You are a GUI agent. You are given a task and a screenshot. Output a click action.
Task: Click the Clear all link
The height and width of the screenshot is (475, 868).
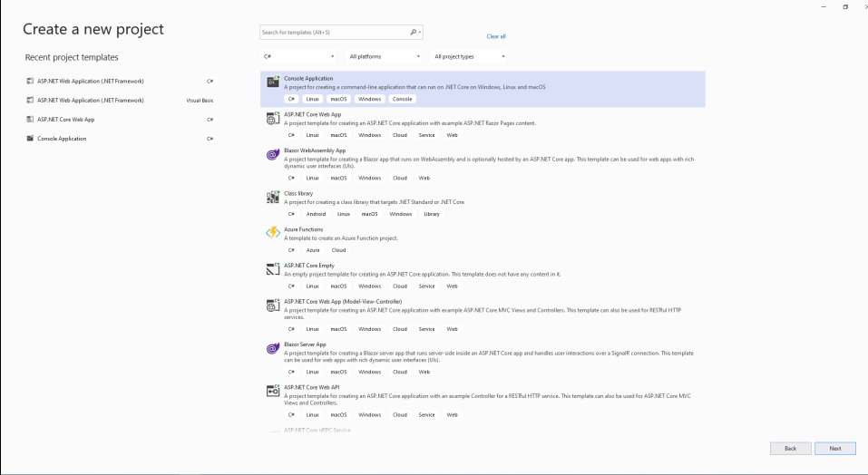pyautogui.click(x=496, y=36)
